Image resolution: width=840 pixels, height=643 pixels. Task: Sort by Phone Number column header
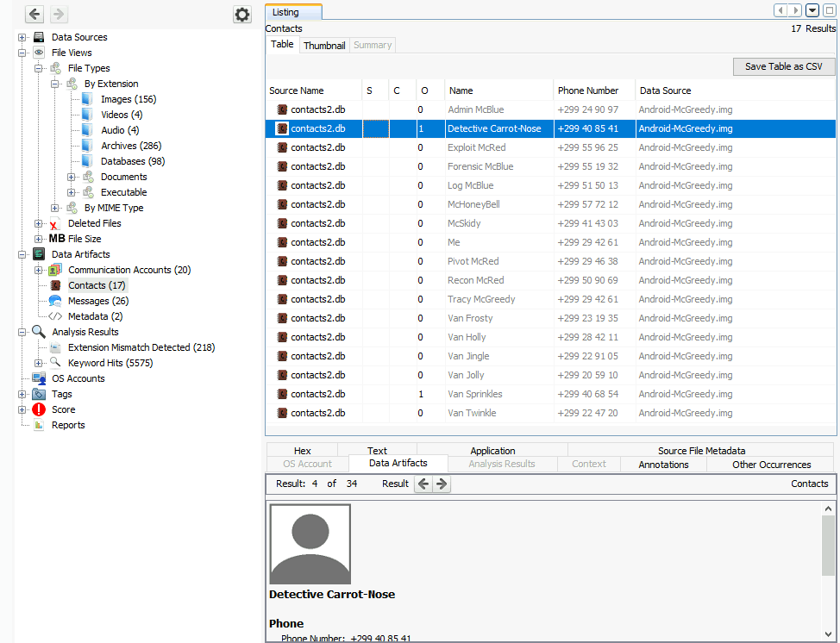[x=594, y=91]
